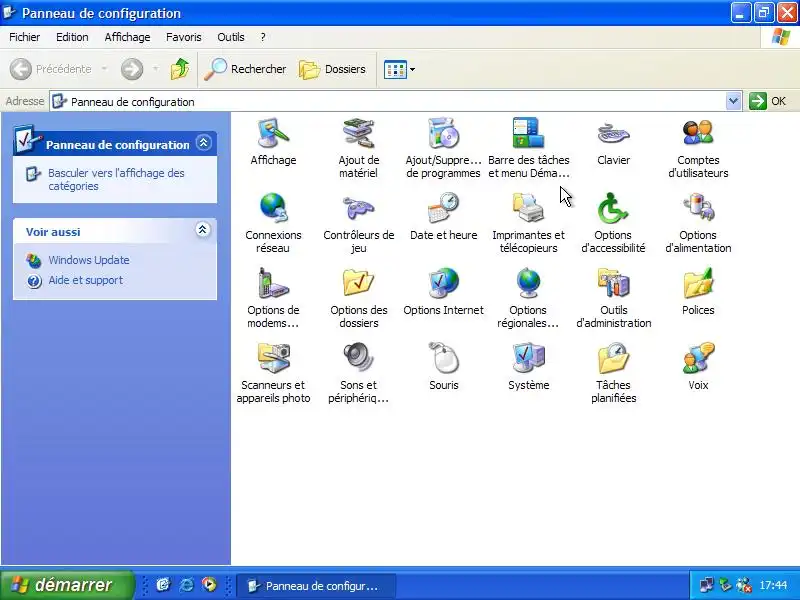Open Contrôleurs de jeu
Screen dimensions: 800x600
[358, 223]
